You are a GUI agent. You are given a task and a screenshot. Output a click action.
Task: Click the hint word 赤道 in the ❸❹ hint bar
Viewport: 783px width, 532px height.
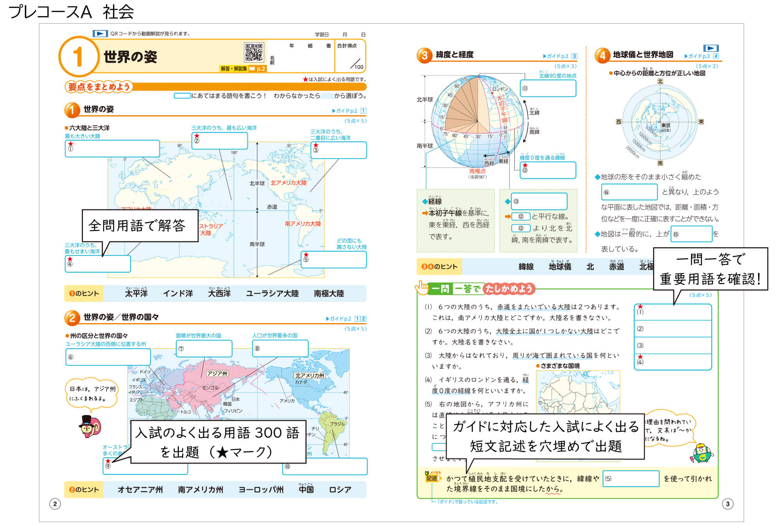click(x=617, y=266)
